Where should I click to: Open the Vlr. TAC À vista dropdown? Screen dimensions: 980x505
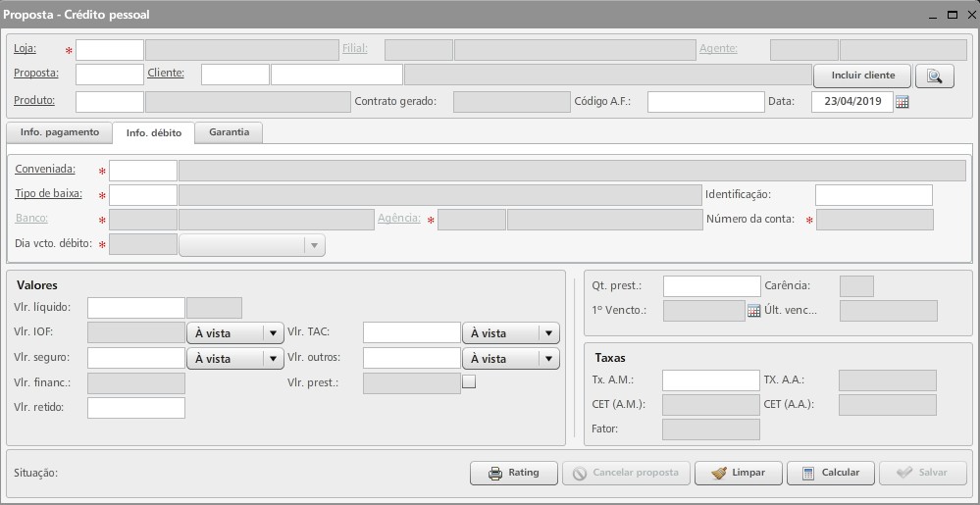511,333
